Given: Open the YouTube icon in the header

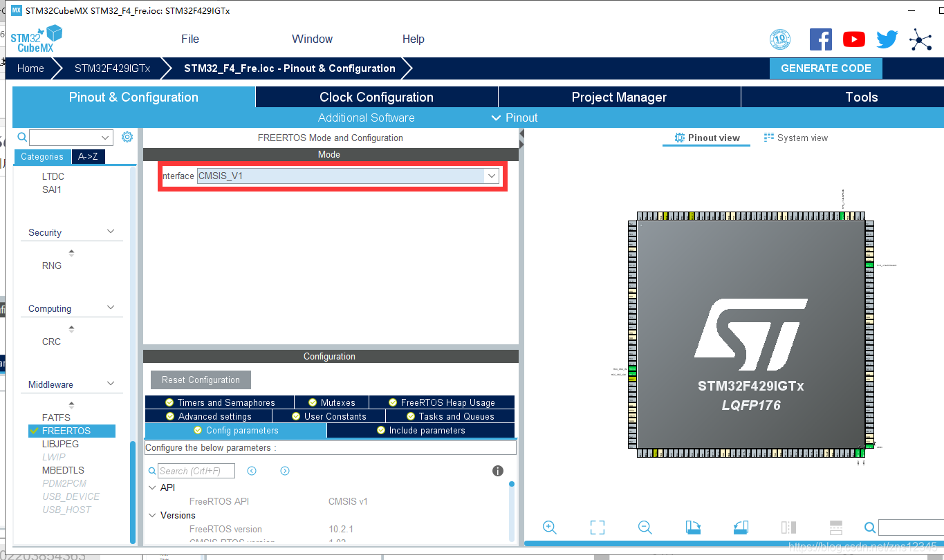Looking at the screenshot, I should click(x=853, y=39).
